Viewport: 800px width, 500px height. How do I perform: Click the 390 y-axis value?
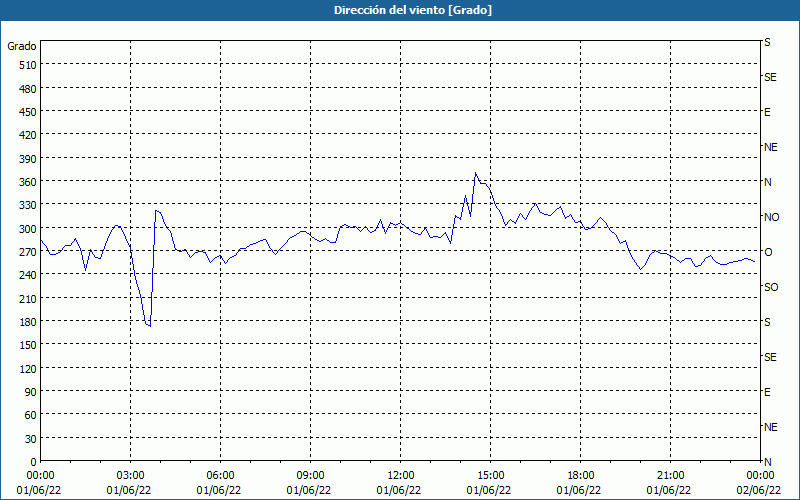tap(28, 159)
